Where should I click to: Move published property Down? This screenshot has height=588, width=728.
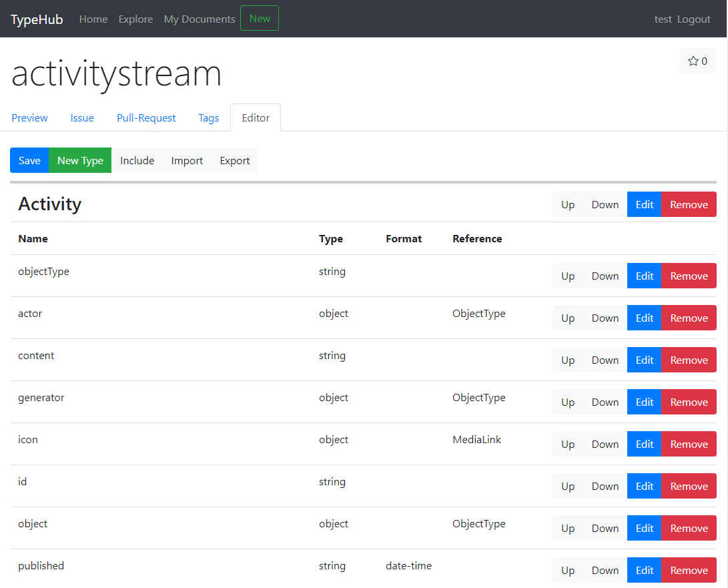(605, 570)
